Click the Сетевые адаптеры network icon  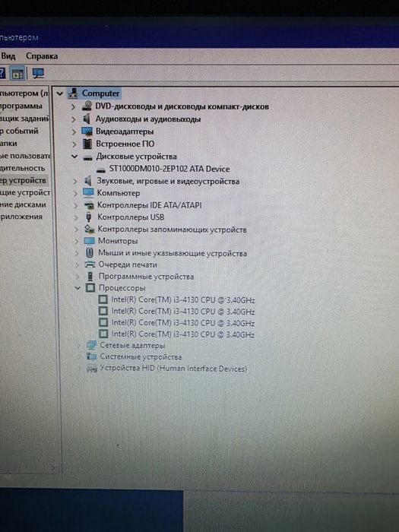coord(92,345)
